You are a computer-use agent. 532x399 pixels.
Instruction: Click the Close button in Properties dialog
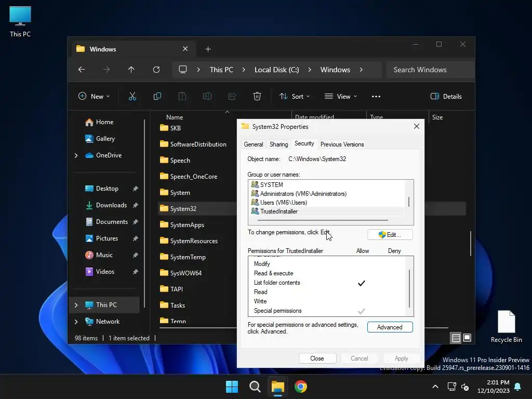click(317, 358)
